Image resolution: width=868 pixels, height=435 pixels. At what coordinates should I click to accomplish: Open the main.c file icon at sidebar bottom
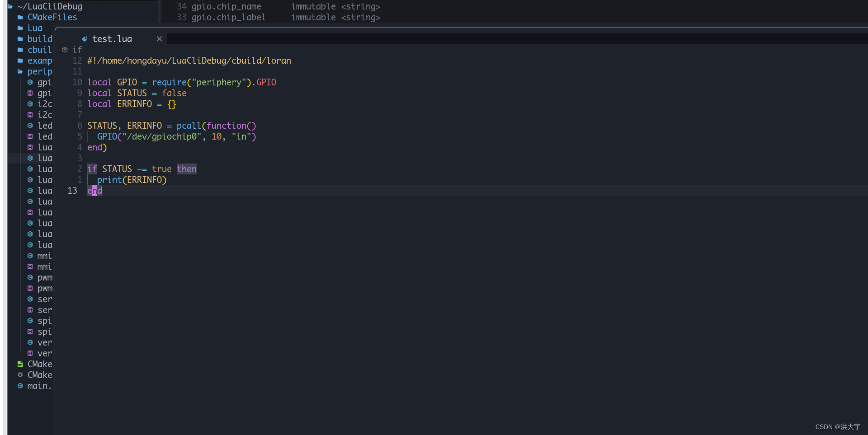pos(20,386)
